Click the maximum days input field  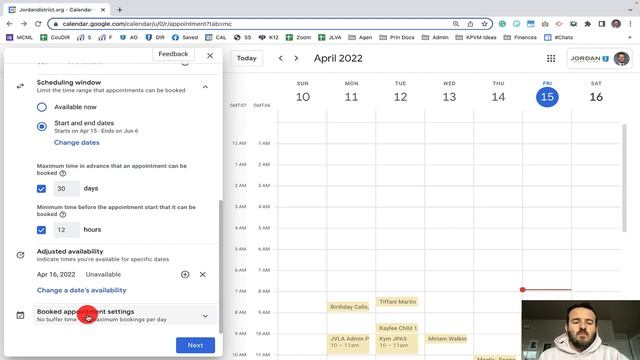pyautogui.click(x=67, y=189)
